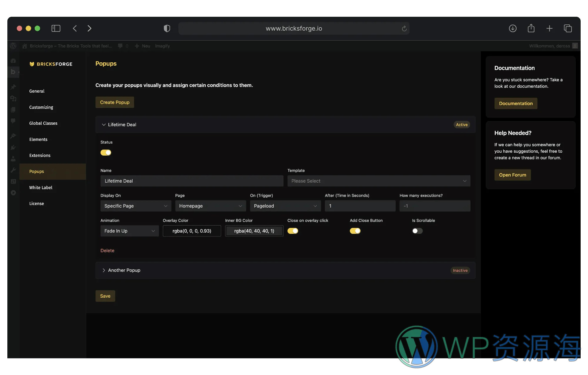Open a new browser tab
Viewport: 588px width, 375px height.
549,28
